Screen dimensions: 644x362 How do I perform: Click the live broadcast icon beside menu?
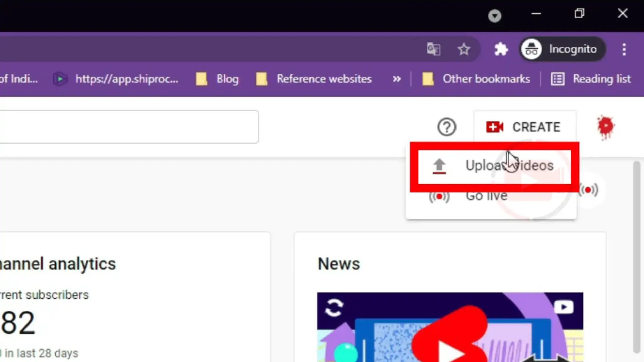click(x=588, y=190)
